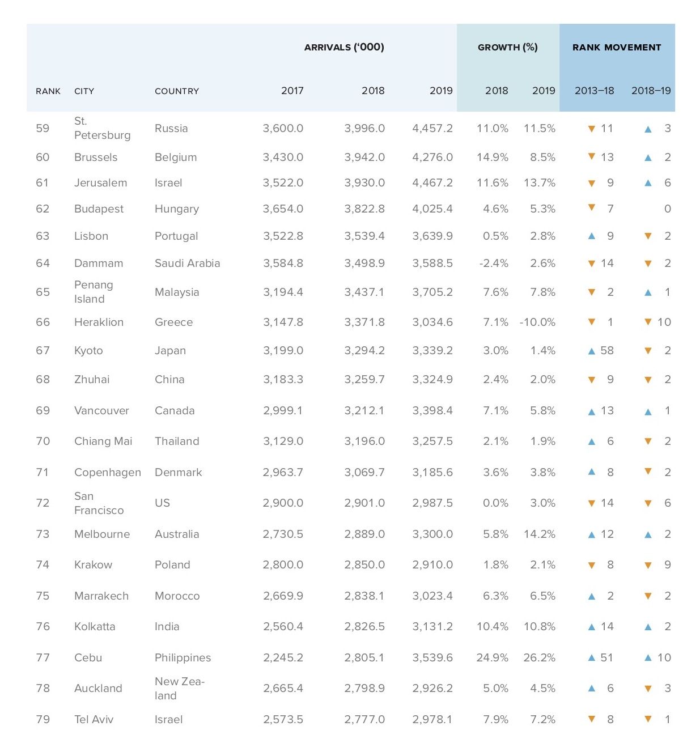Image resolution: width=700 pixels, height=743 pixels.
Task: Click the COUNTRY column header
Action: click(177, 91)
